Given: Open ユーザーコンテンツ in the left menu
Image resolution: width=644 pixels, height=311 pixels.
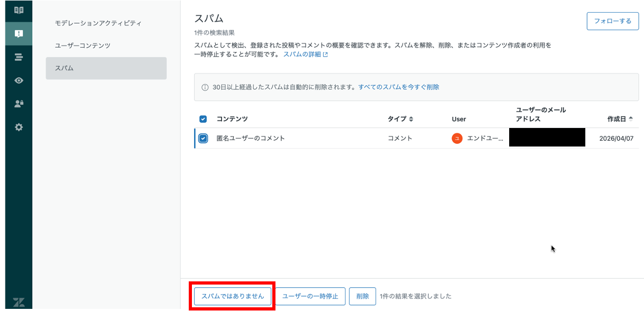Looking at the screenshot, I should pos(83,45).
